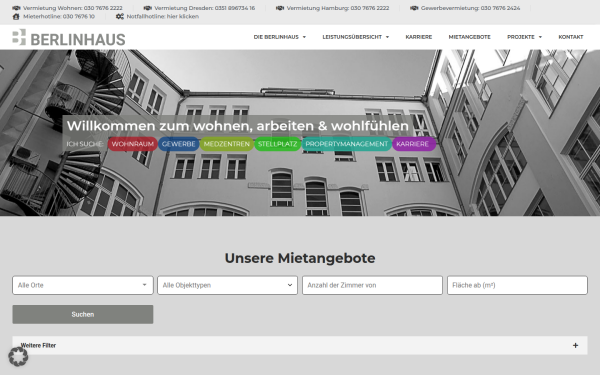Call Gewerbevermietung phone number link
600x375 pixels.
pos(470,8)
